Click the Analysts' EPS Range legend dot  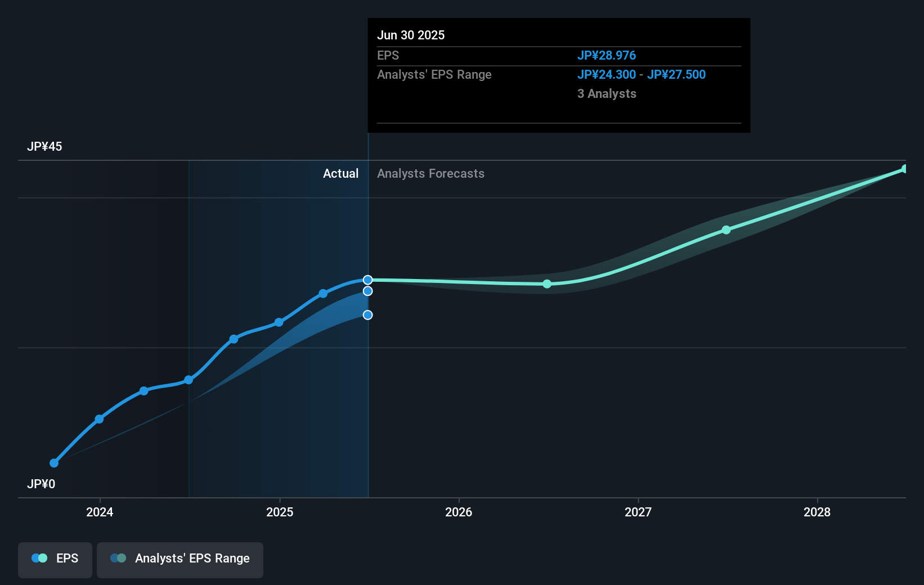[118, 557]
